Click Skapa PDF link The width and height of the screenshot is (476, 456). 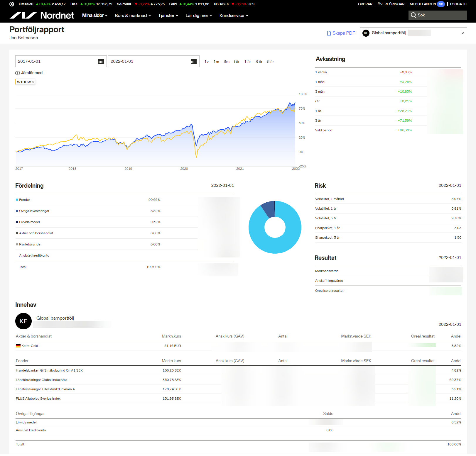coord(341,33)
